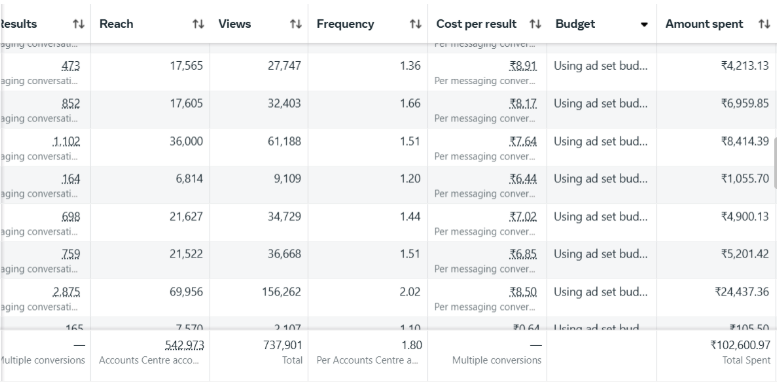Image resolution: width=777 pixels, height=382 pixels.
Task: Select amount spent ₹5,201.42
Action: [745, 254]
